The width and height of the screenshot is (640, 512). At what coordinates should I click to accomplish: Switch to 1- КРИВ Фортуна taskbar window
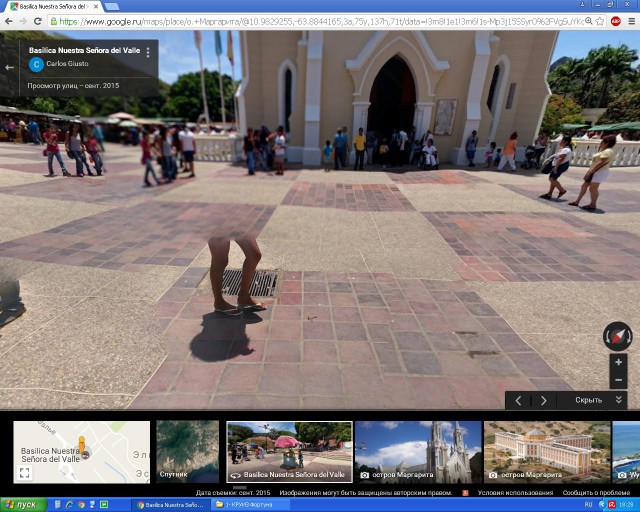(250, 505)
